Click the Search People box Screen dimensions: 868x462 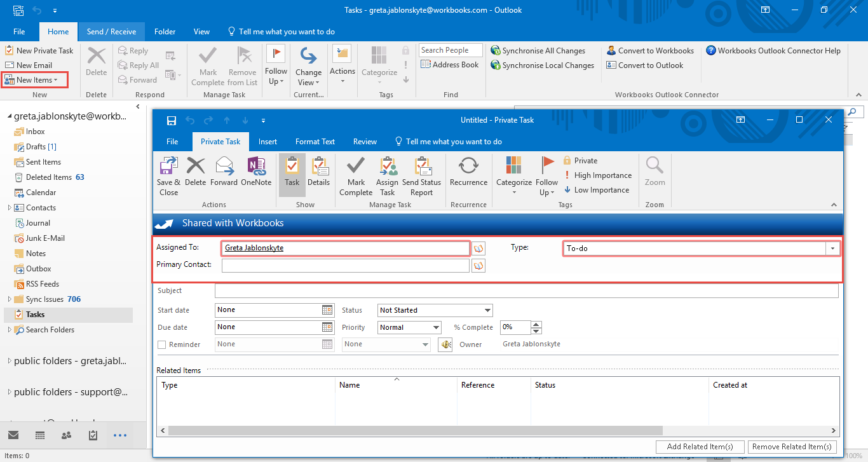pos(451,50)
